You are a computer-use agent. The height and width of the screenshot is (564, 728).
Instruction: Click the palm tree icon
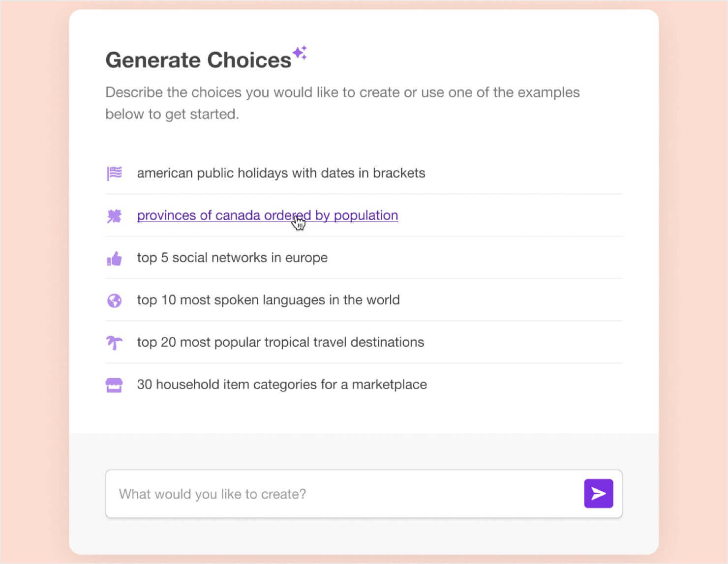[x=114, y=342]
